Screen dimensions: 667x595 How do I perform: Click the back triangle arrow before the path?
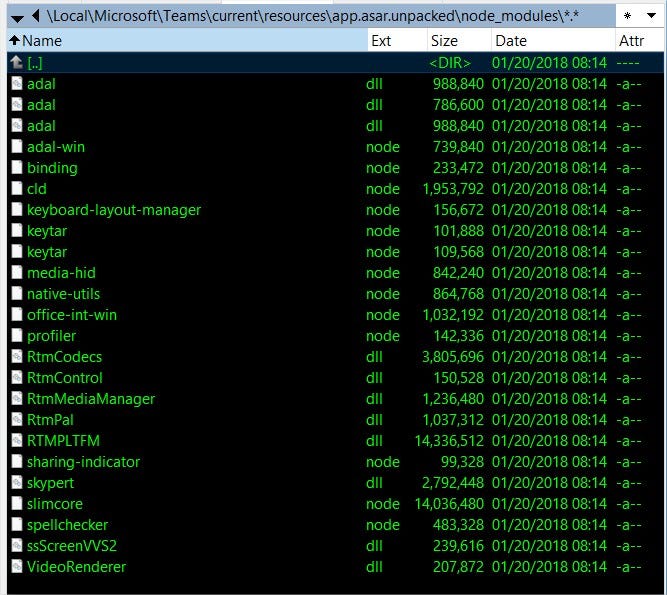pyautogui.click(x=36, y=16)
